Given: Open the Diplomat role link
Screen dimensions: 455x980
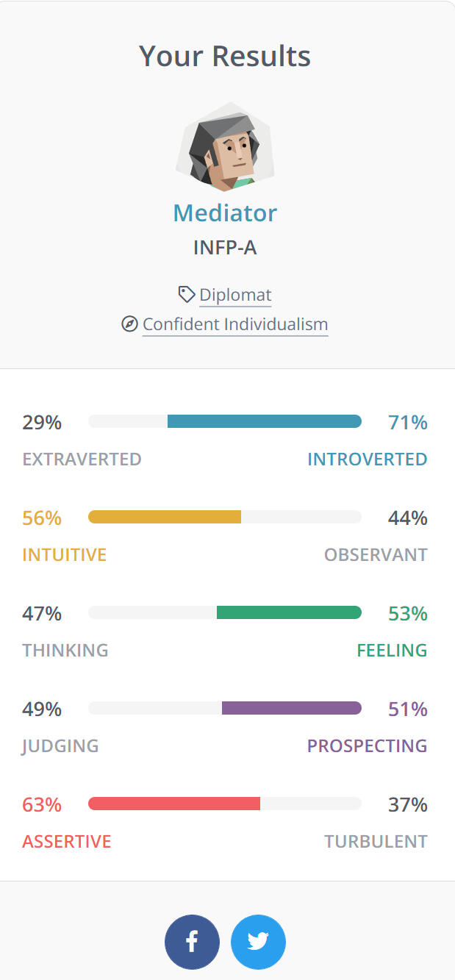Looking at the screenshot, I should point(235,295).
